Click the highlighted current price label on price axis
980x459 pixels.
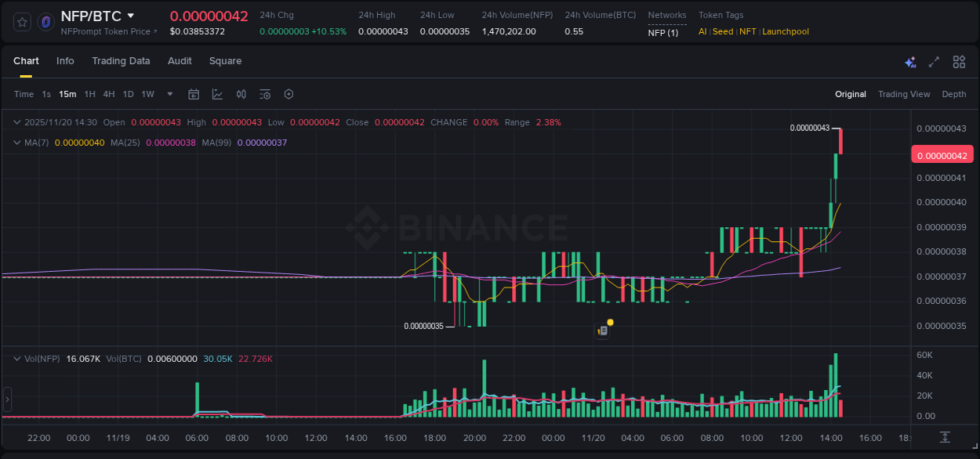tap(942, 155)
